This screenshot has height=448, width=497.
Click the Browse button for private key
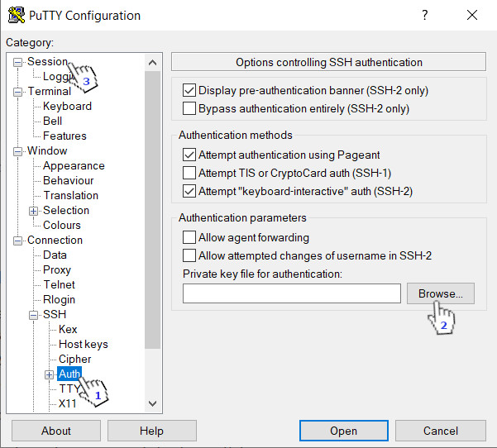click(x=441, y=293)
